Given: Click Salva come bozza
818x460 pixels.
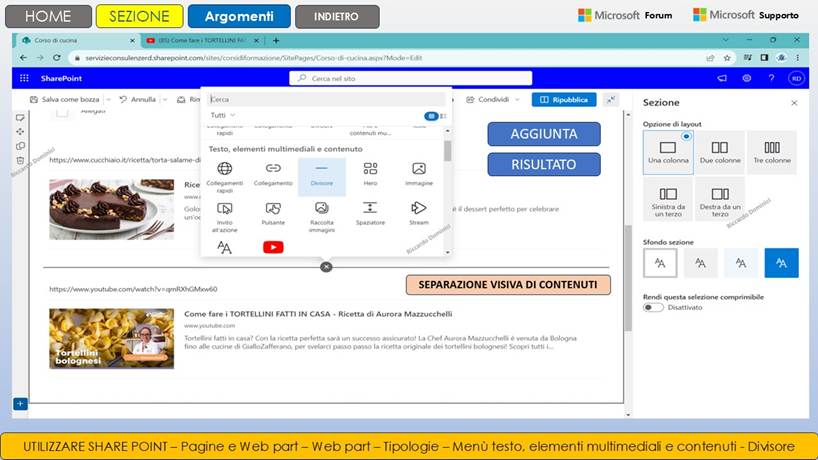Looking at the screenshot, I should click(65, 100).
